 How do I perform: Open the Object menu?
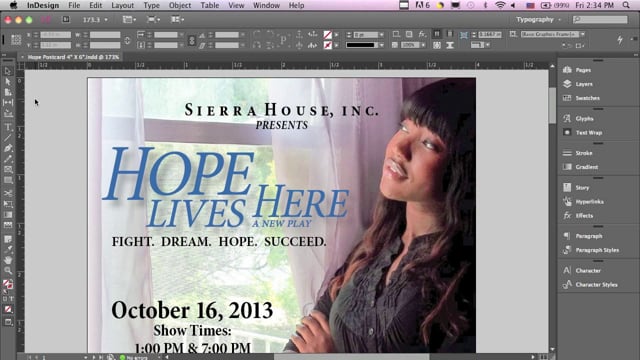tap(180, 5)
